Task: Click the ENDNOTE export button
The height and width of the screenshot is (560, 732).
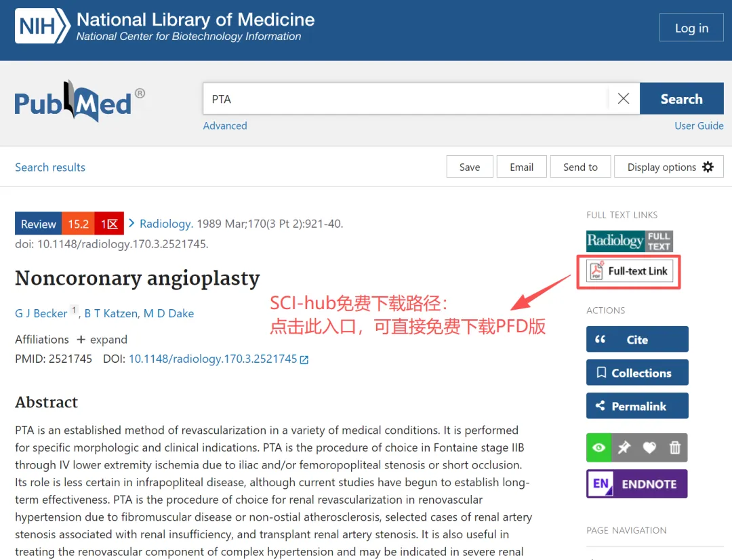Action: point(636,483)
